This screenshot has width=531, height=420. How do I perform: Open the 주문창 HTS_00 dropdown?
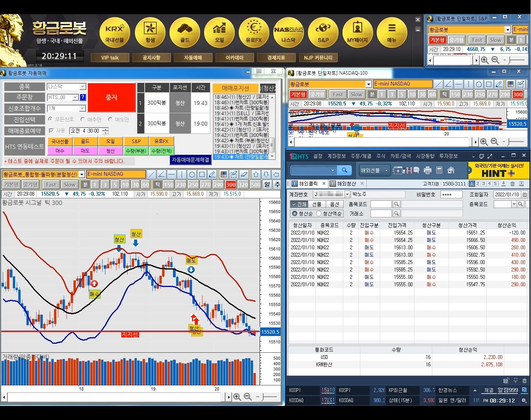click(x=75, y=97)
